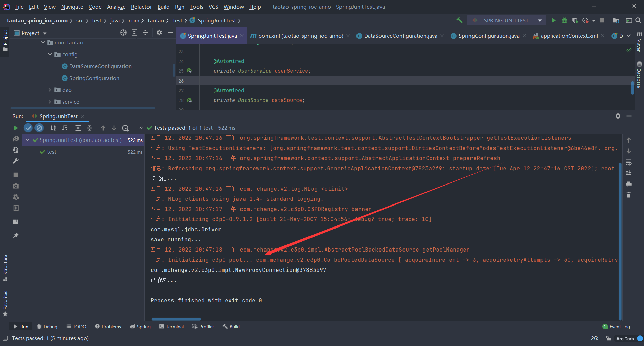644x346 pixels.
Task: Open the Refactor menu
Action: (141, 7)
